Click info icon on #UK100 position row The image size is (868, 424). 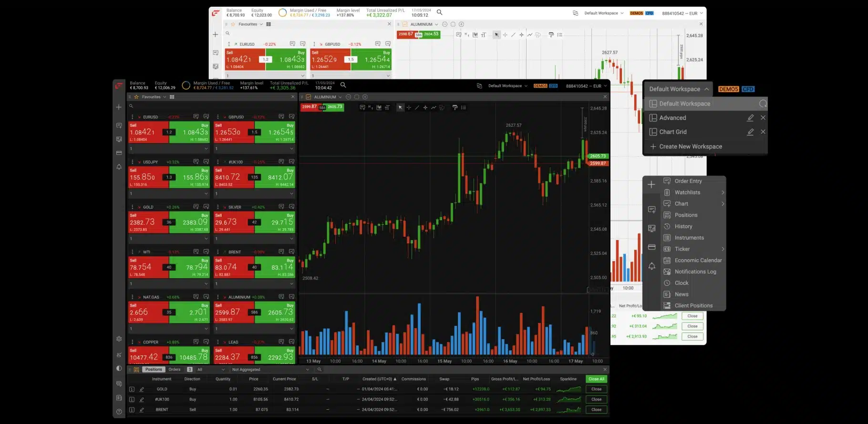(x=132, y=399)
